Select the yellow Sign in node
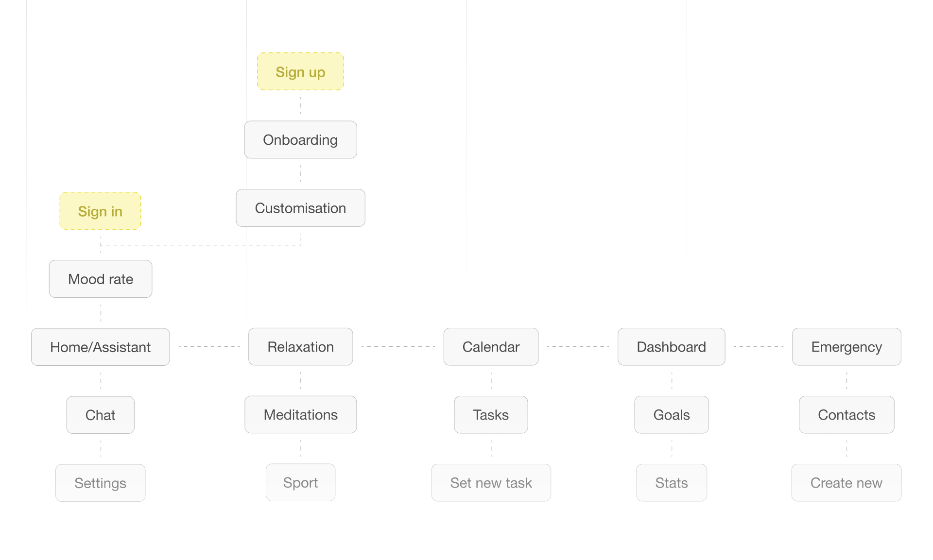Screen dimensions: 933x560 [100, 211]
